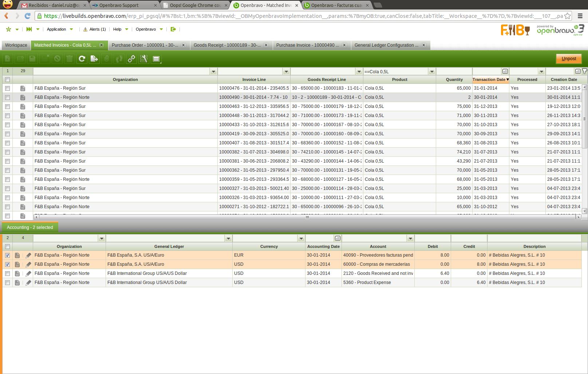Click the Export to spreadsheet icon
This screenshot has height=374, width=588.
[x=94, y=59]
